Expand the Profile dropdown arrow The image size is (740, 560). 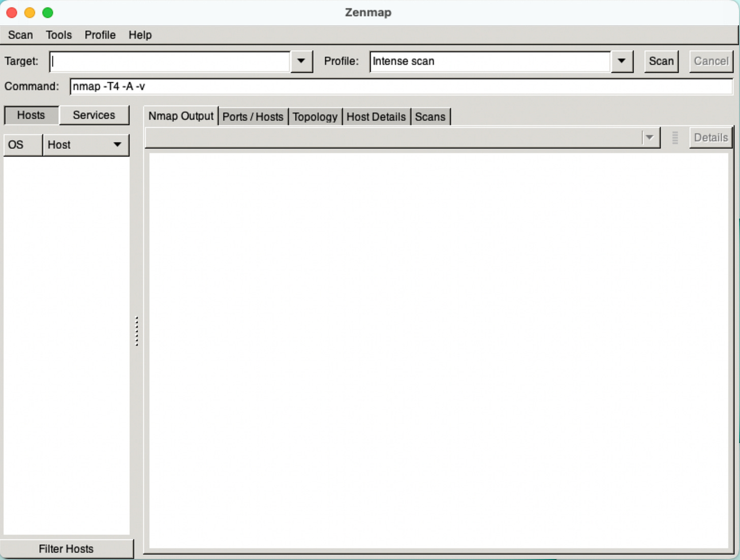pos(622,61)
